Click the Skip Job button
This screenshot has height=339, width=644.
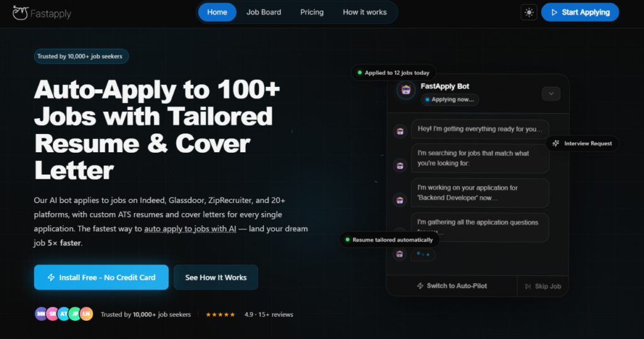[x=543, y=286]
